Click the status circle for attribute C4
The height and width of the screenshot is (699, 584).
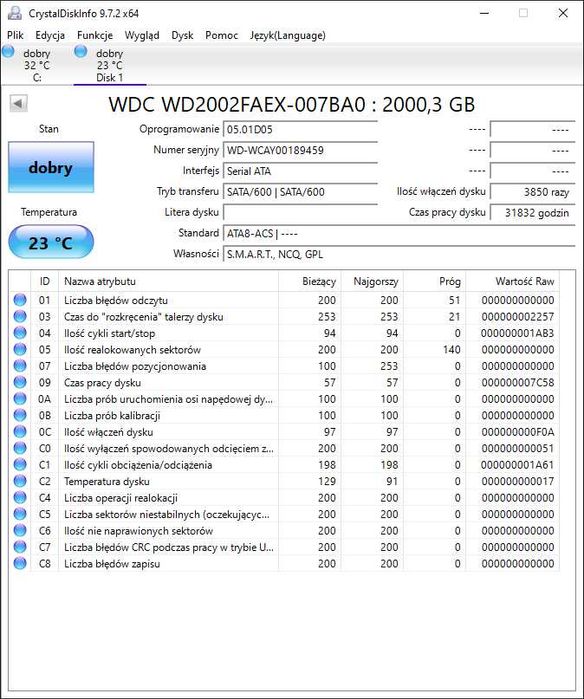[20, 498]
